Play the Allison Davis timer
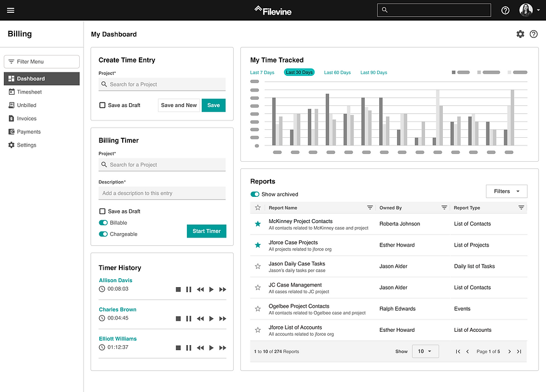546x392 pixels. tap(211, 289)
